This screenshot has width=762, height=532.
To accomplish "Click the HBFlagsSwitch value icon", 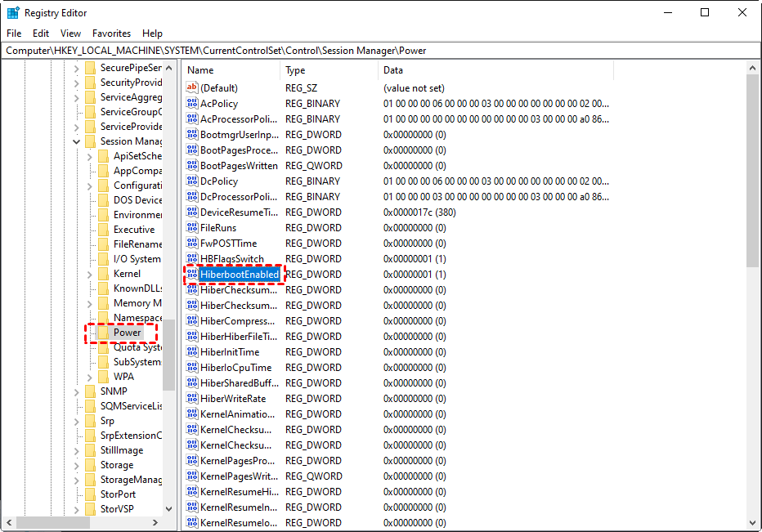I will pyautogui.click(x=192, y=259).
